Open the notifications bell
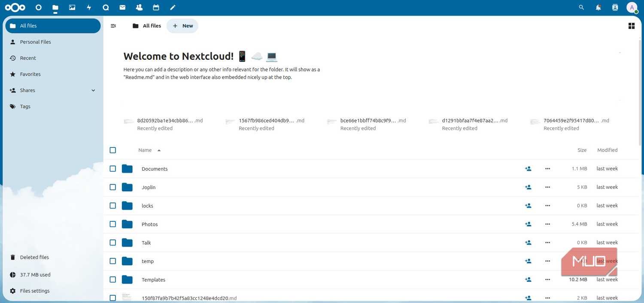 [598, 7]
